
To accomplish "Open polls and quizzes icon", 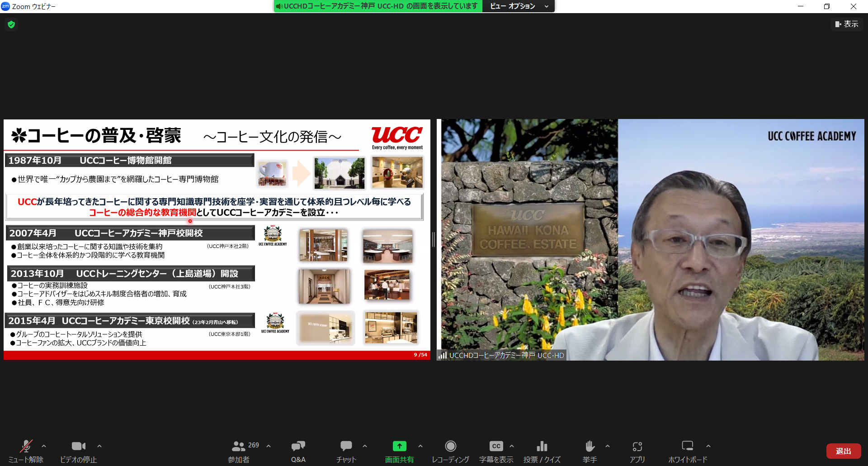I will click(542, 446).
